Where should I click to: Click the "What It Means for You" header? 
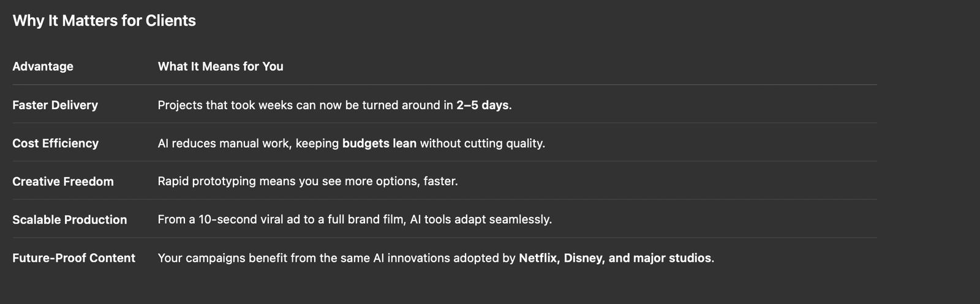[x=221, y=66]
